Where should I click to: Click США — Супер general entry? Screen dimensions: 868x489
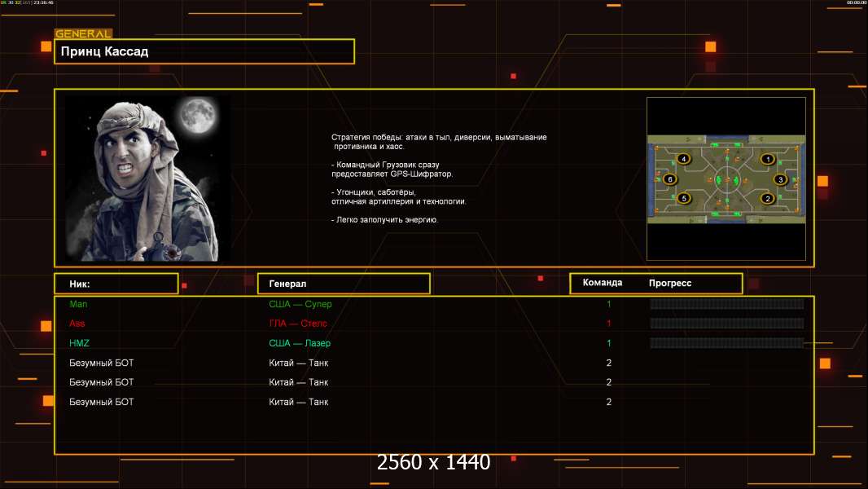pyautogui.click(x=300, y=304)
